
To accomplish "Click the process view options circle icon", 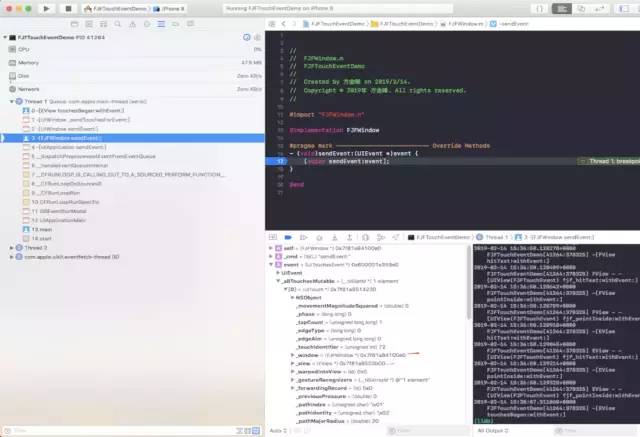I will pyautogui.click(x=247, y=37).
